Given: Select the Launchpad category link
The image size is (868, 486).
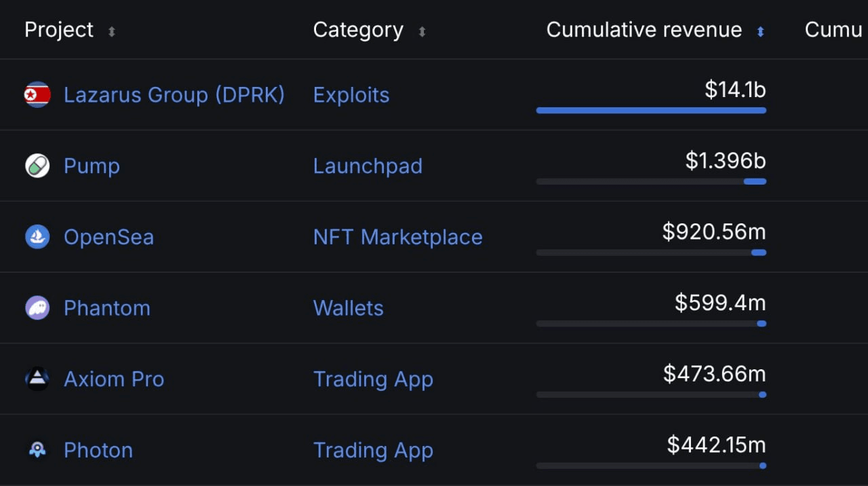Looking at the screenshot, I should point(368,166).
